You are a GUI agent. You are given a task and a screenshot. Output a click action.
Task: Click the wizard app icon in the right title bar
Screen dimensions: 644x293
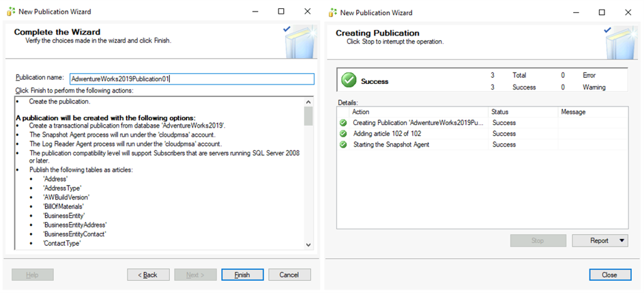click(332, 12)
